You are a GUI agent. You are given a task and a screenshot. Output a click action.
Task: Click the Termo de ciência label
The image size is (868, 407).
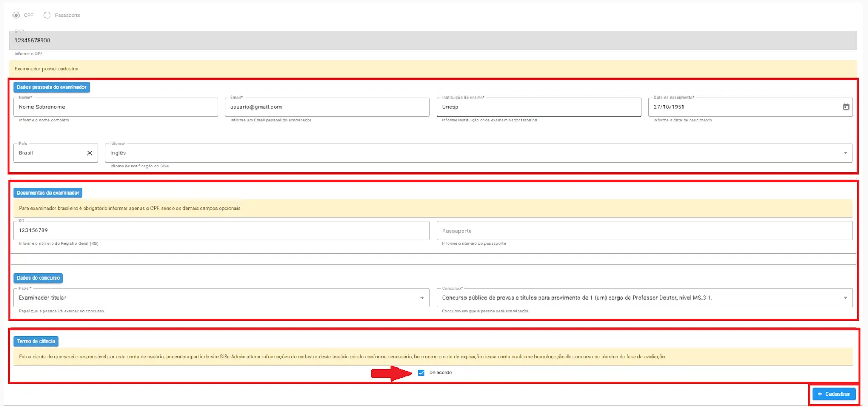click(x=36, y=341)
